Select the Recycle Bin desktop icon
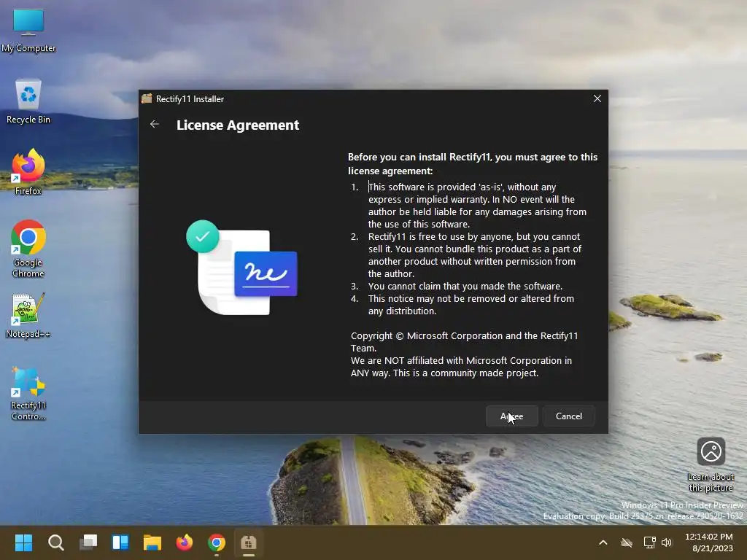Viewport: 747px width, 560px height. tap(28, 102)
